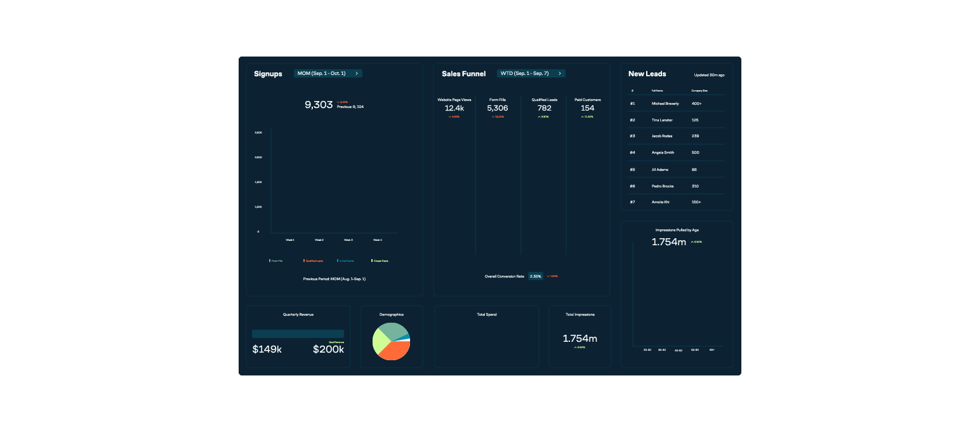Click the chevron arrow in the Sales Funnel date selector
The width and height of the screenshot is (980, 432).
(559, 74)
